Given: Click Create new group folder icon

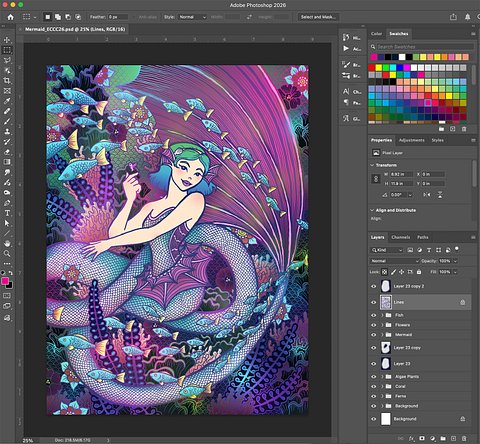Looking at the screenshot, I should [x=443, y=438].
